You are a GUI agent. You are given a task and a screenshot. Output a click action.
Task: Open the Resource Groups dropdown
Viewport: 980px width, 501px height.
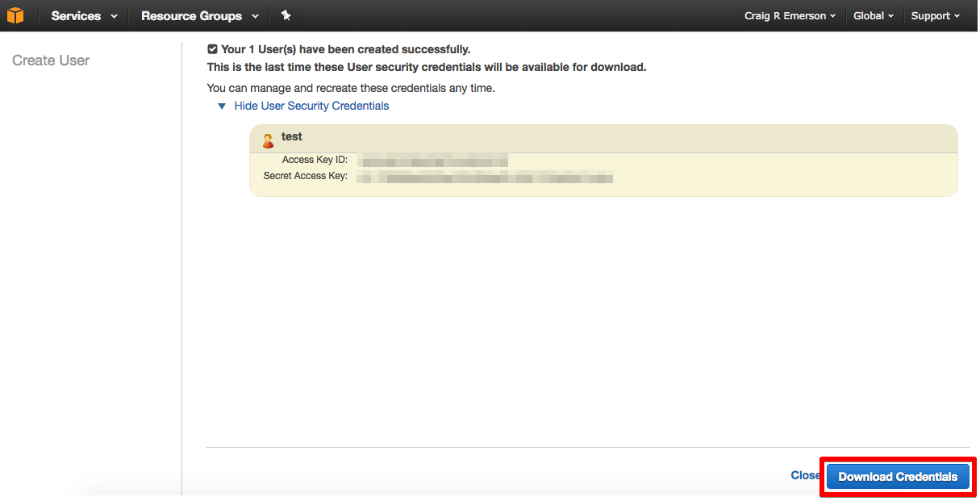[200, 16]
